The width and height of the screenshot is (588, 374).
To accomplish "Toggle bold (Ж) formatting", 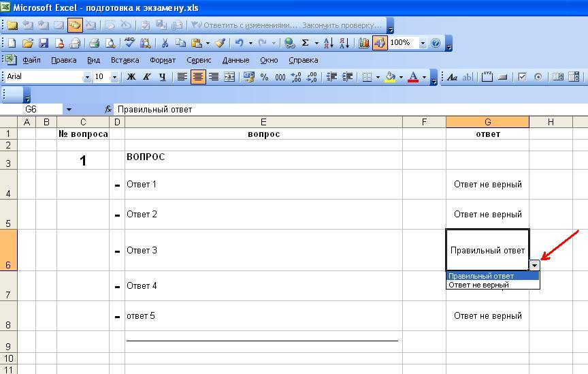I will 131,77.
